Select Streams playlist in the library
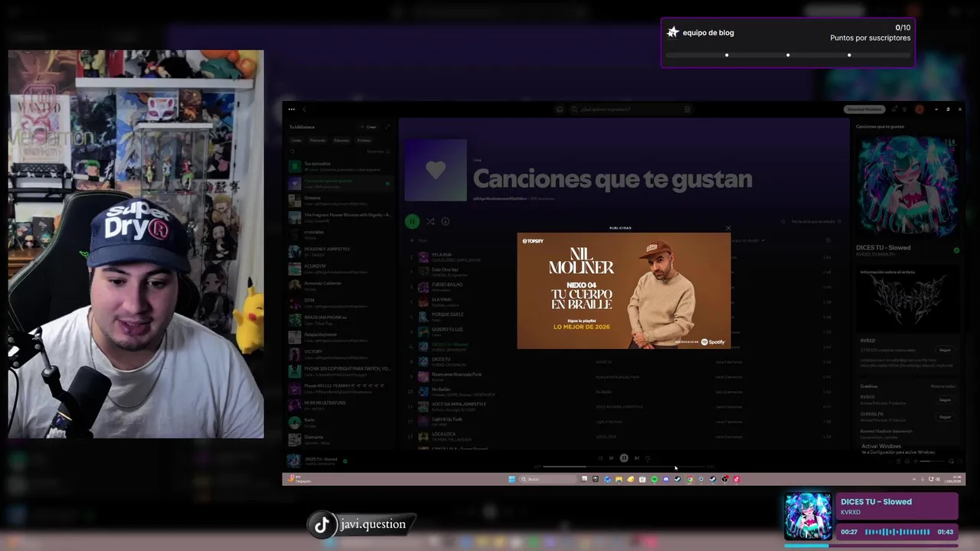Image resolution: width=980 pixels, height=551 pixels. click(x=340, y=201)
